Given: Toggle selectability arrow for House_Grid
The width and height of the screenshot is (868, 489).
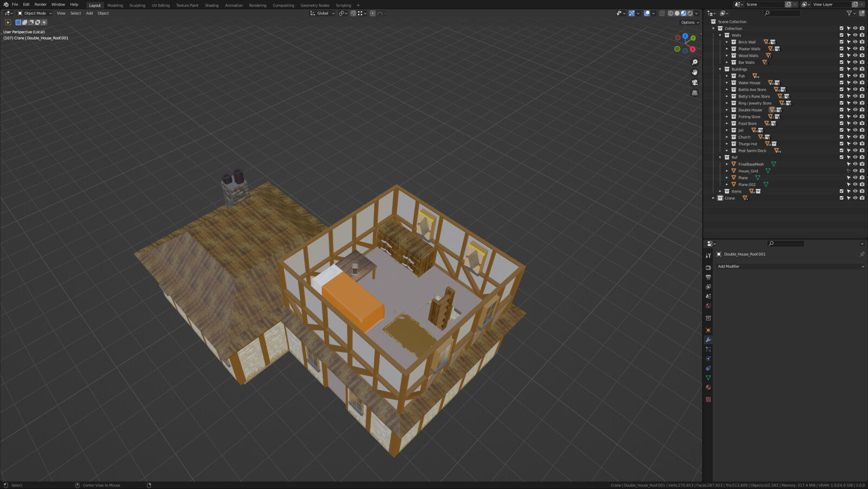Looking at the screenshot, I should pos(848,171).
